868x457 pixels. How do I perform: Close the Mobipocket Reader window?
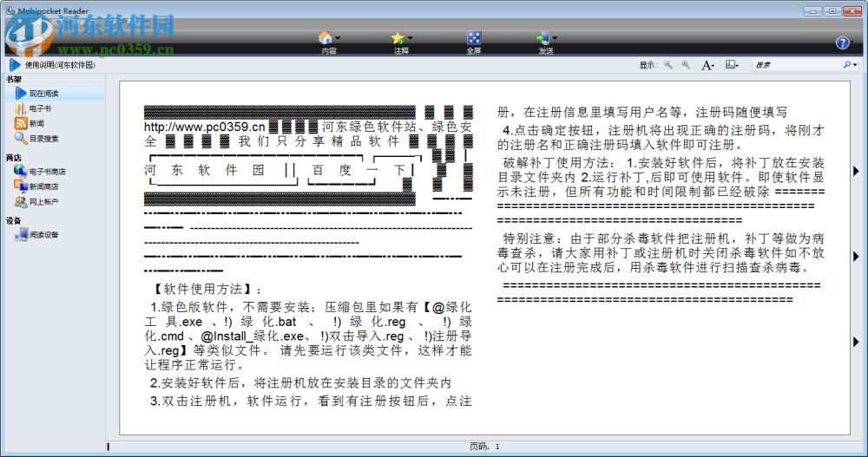coord(852,10)
